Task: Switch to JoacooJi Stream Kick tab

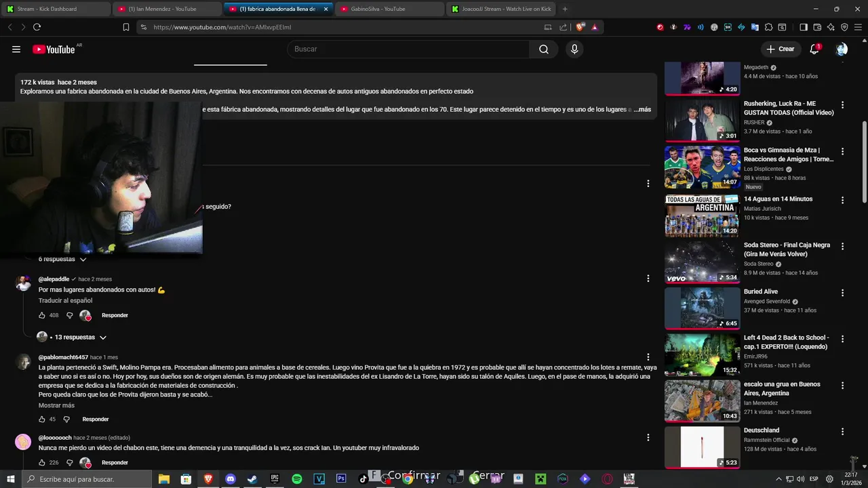Action: tap(501, 9)
